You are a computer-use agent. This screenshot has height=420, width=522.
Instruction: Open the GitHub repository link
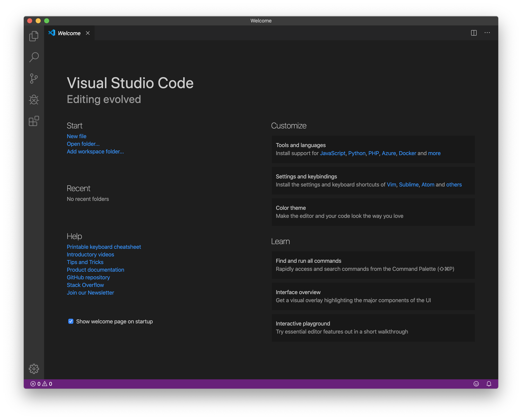tap(88, 277)
